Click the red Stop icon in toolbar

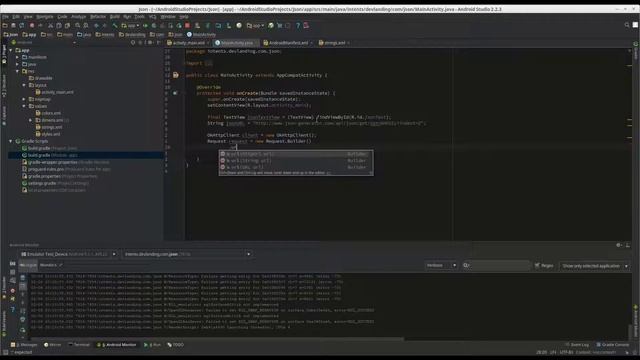[x=187, y=25]
